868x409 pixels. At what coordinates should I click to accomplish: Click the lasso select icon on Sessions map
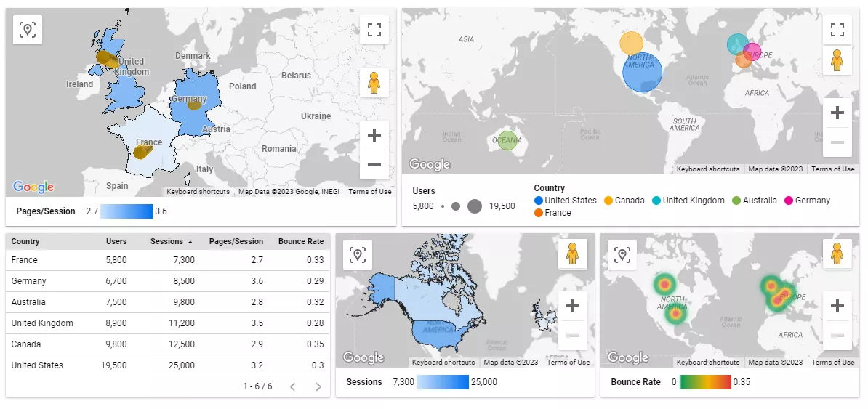pos(358,254)
